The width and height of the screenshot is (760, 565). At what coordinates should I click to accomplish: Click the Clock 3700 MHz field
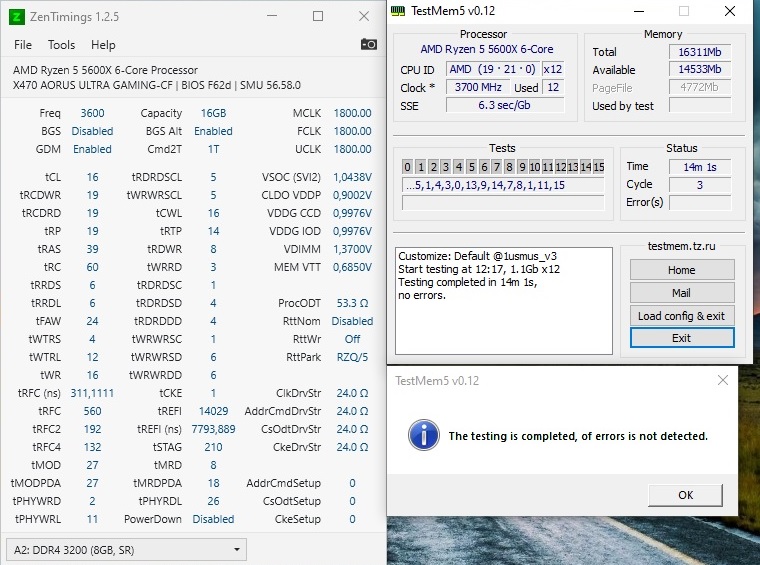[x=478, y=87]
